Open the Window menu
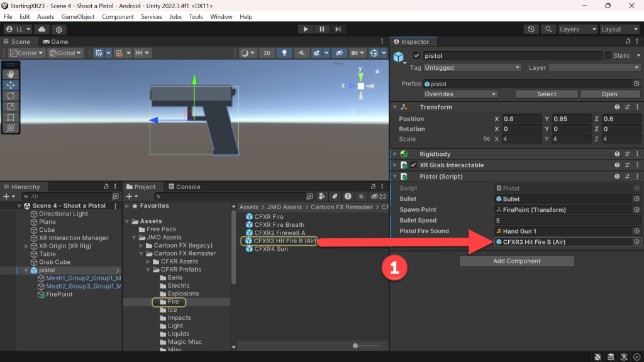 [221, 17]
